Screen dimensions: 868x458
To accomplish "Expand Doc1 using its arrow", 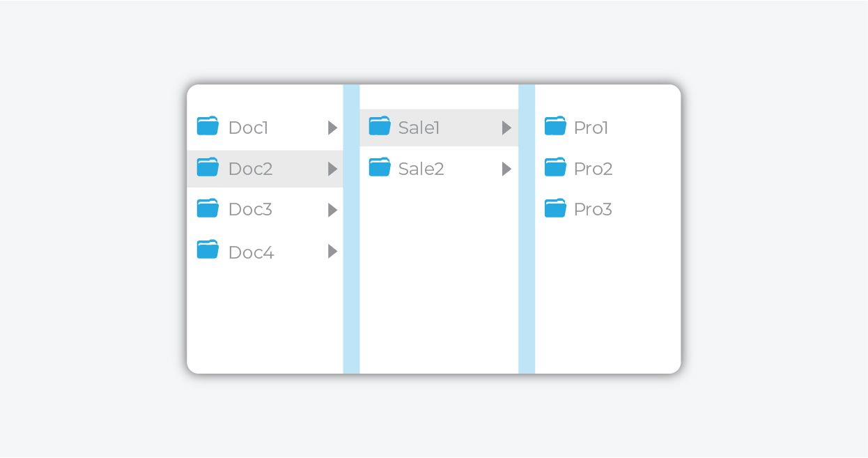I will point(333,128).
